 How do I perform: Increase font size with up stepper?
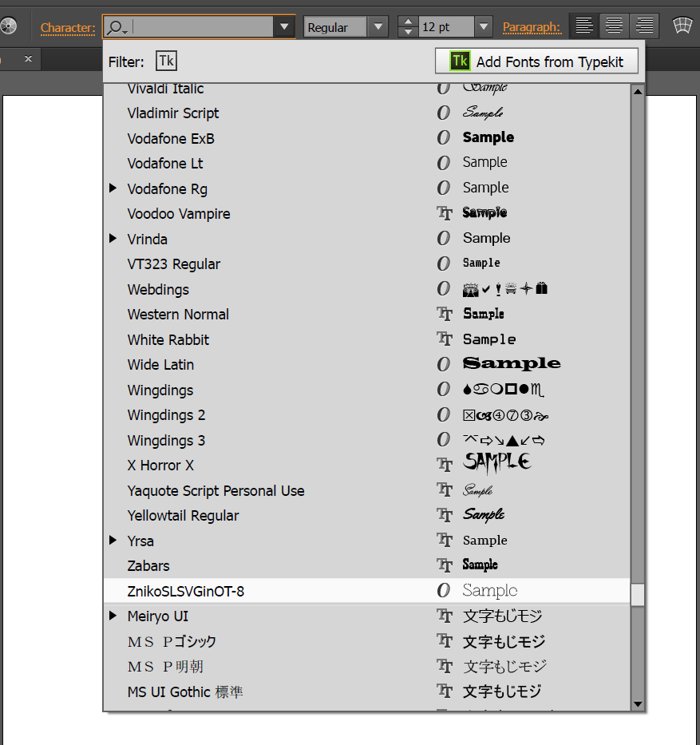408,22
